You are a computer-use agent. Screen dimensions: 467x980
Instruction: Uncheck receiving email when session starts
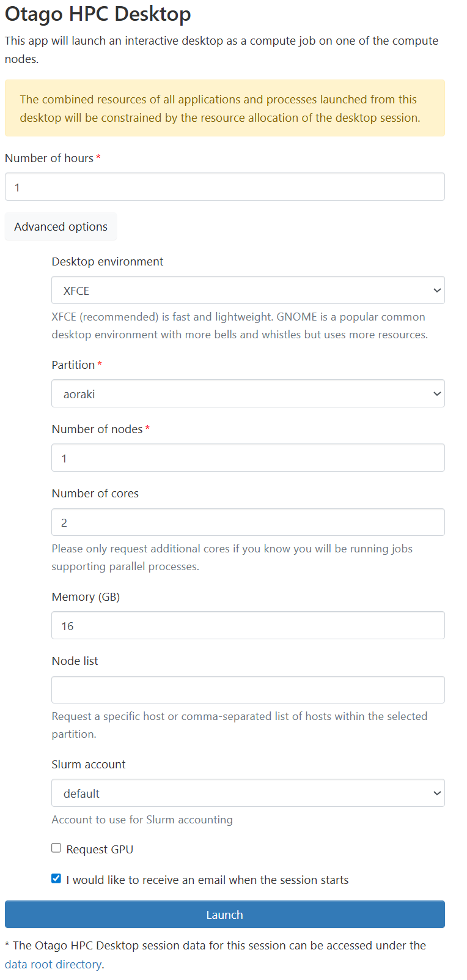pyautogui.click(x=56, y=878)
